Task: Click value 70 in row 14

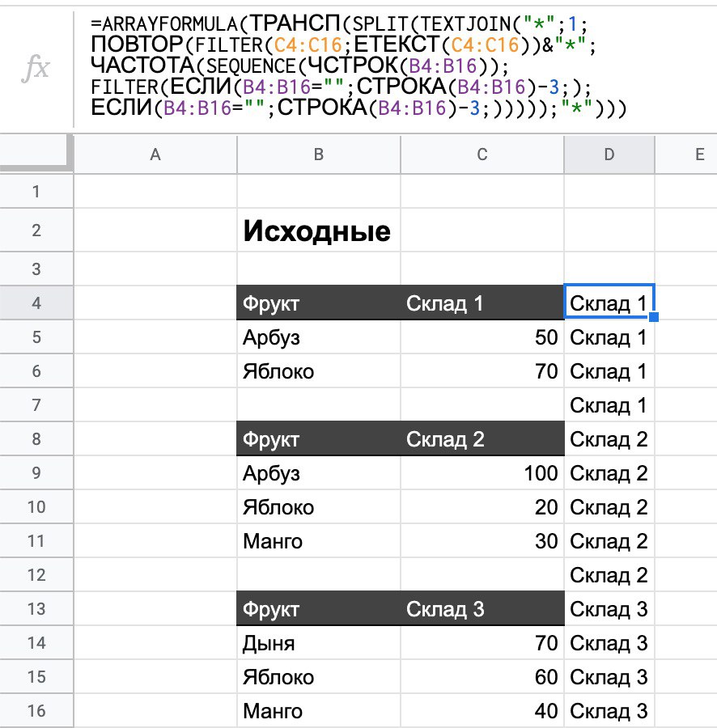Action: (x=482, y=642)
